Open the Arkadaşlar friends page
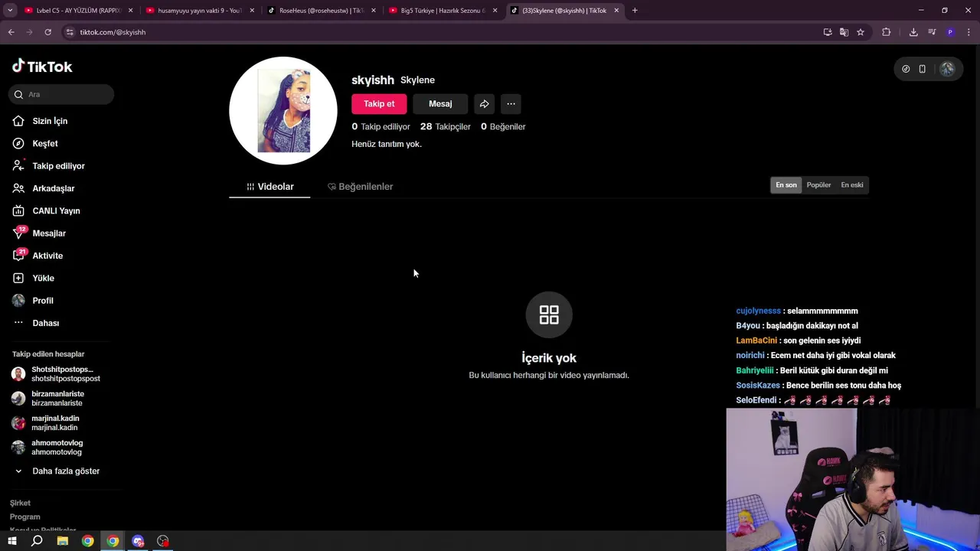 pyautogui.click(x=44, y=188)
